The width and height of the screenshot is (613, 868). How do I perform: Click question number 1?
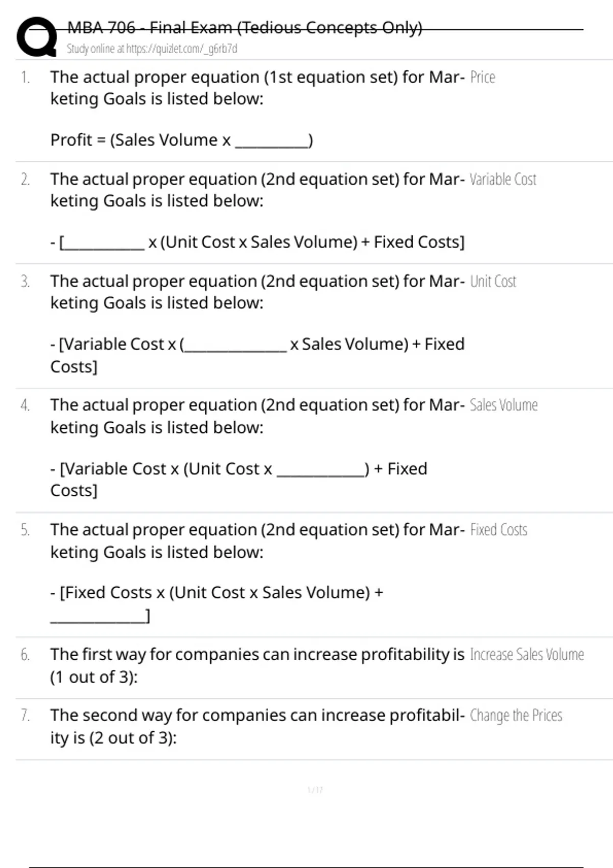pyautogui.click(x=25, y=78)
